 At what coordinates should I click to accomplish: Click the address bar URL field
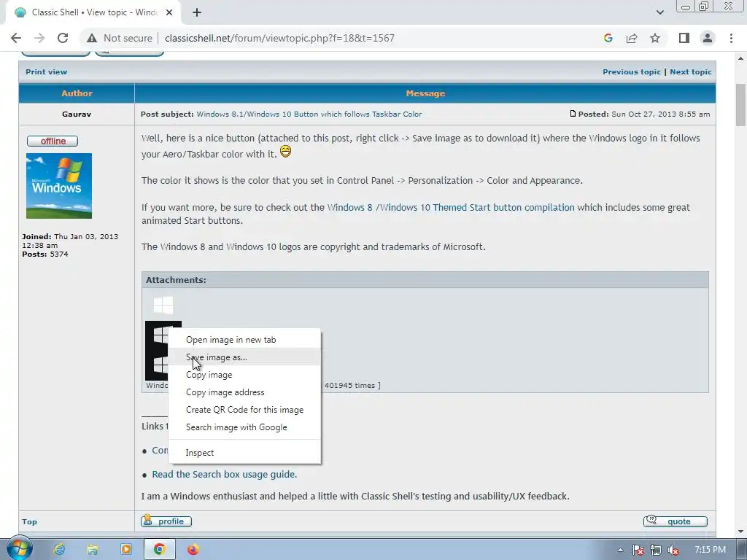pyautogui.click(x=279, y=38)
